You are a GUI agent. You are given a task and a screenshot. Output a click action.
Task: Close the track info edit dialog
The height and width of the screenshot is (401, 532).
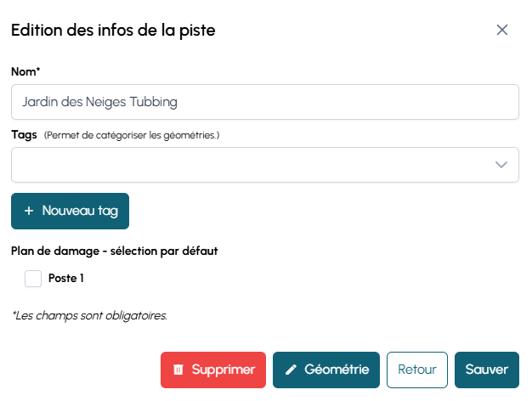point(502,30)
